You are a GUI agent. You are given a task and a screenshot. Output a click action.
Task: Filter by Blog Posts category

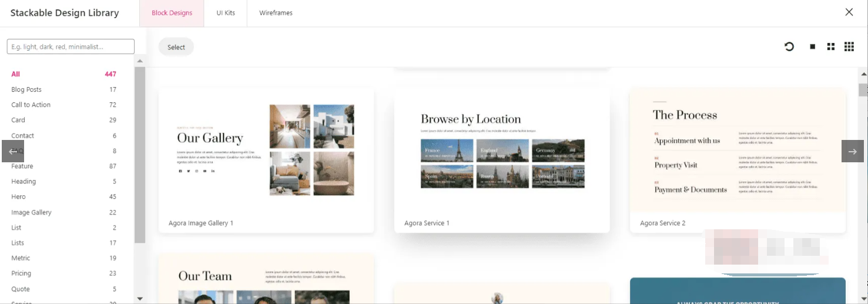63,89
